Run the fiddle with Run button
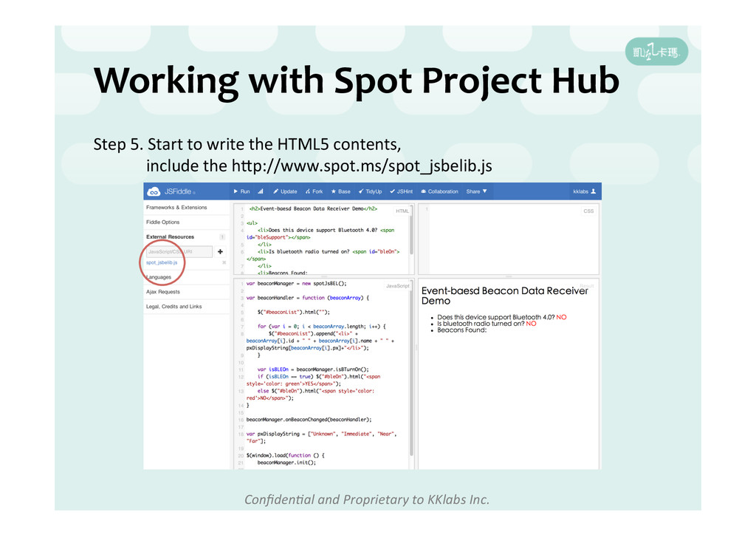This screenshot has height=535, width=756. (241, 191)
